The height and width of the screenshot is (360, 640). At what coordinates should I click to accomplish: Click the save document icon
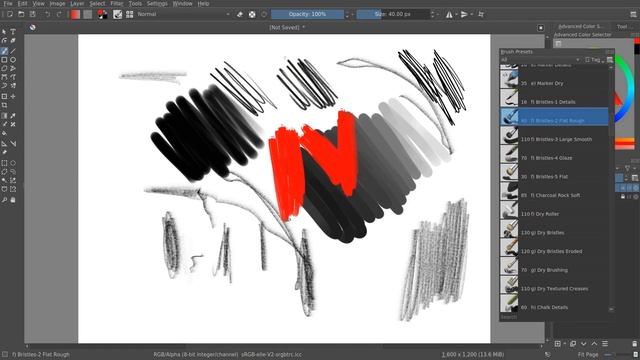click(32, 14)
